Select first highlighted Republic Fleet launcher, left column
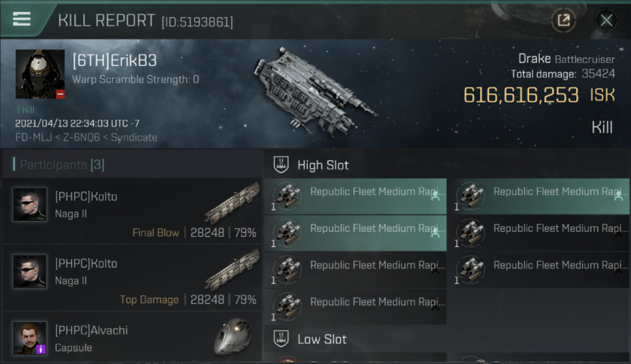This screenshot has width=631, height=364. tap(355, 197)
